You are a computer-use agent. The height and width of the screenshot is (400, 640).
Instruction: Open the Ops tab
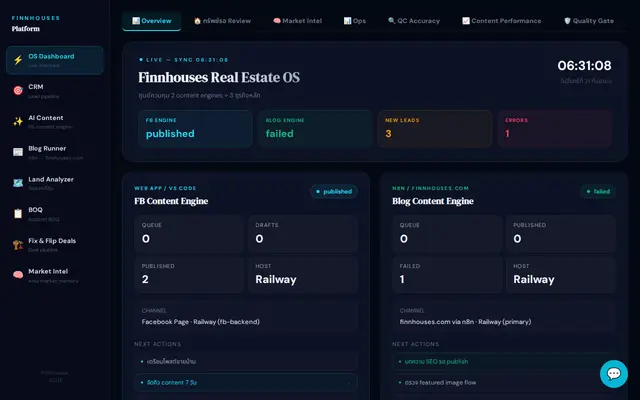(x=355, y=21)
